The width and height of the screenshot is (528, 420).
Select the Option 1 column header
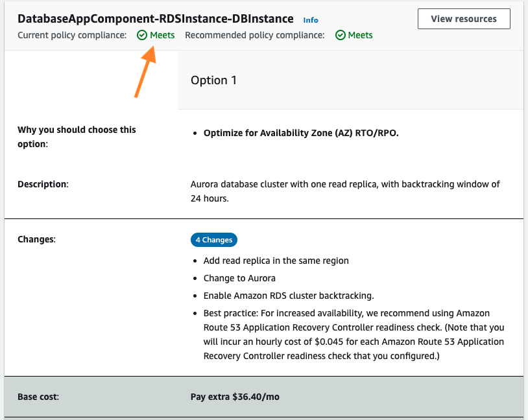(213, 80)
